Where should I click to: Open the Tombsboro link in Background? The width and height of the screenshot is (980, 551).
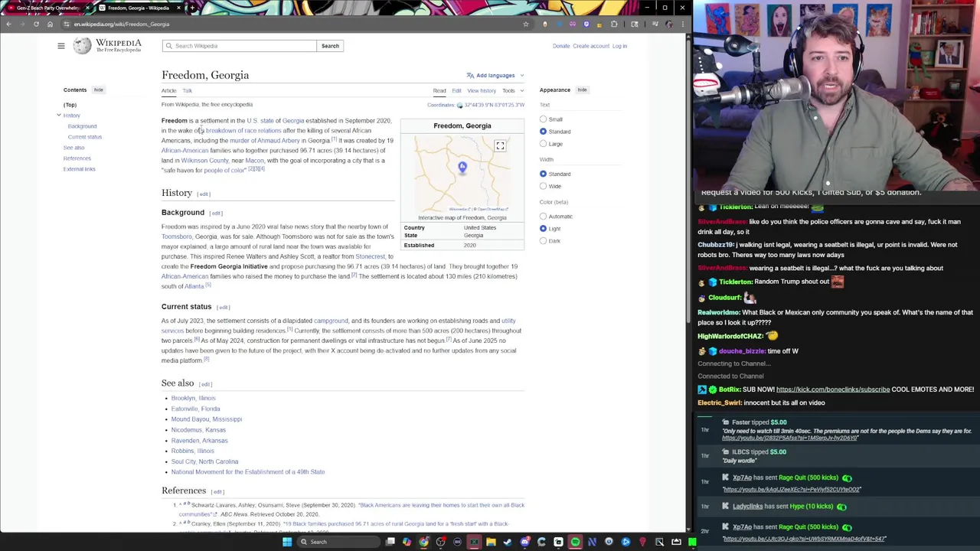click(176, 236)
